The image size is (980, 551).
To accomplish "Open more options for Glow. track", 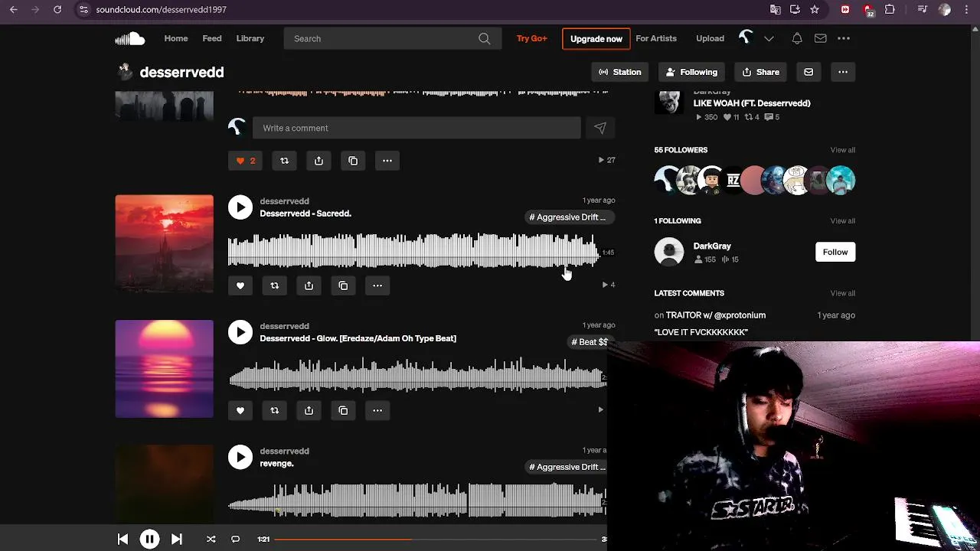I will click(x=377, y=410).
